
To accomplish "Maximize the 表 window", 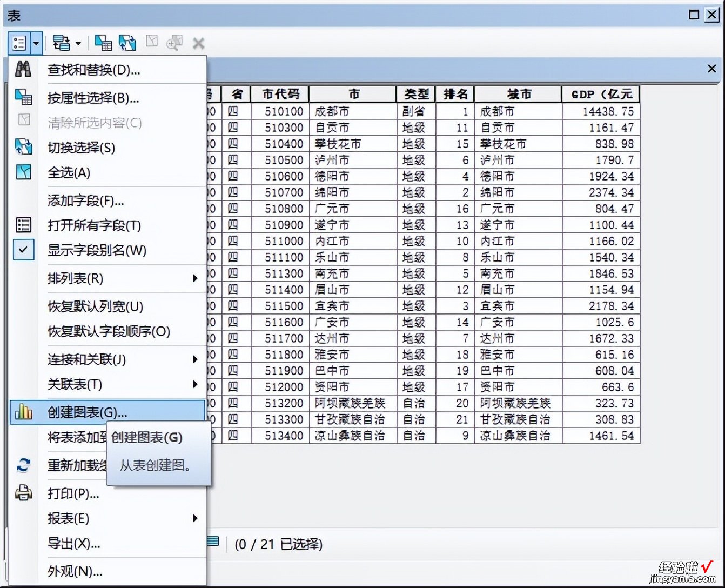I will coord(695,15).
